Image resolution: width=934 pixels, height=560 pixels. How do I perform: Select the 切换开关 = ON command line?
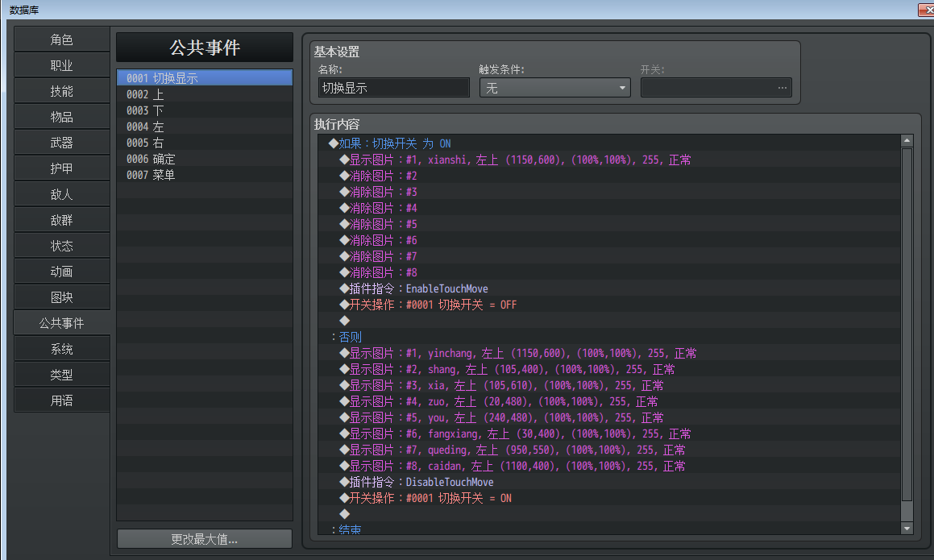click(609, 497)
